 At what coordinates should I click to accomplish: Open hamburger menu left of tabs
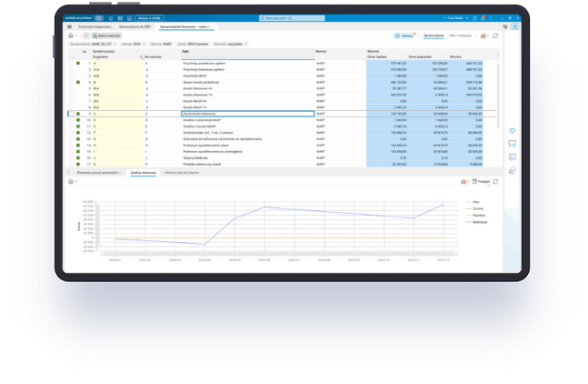pyautogui.click(x=69, y=26)
